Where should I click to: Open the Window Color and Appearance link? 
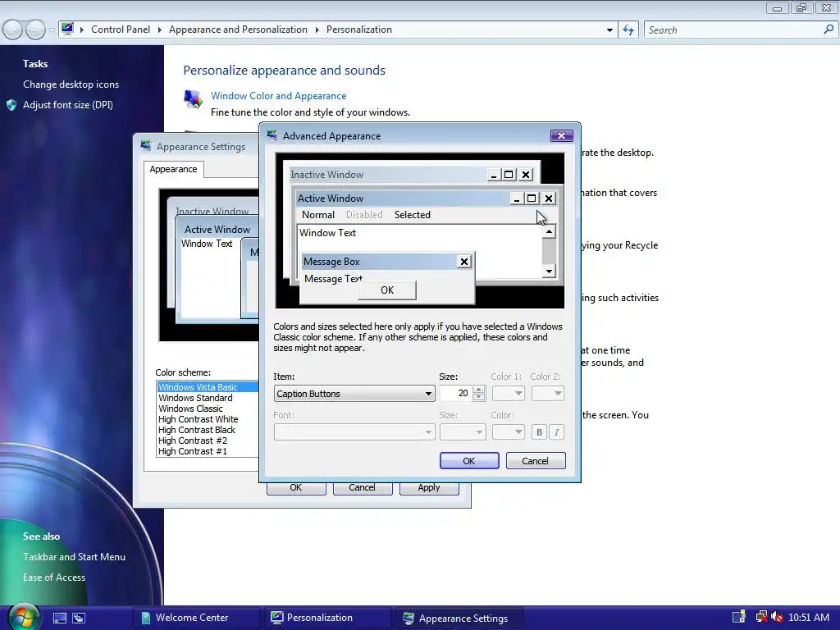(x=279, y=96)
